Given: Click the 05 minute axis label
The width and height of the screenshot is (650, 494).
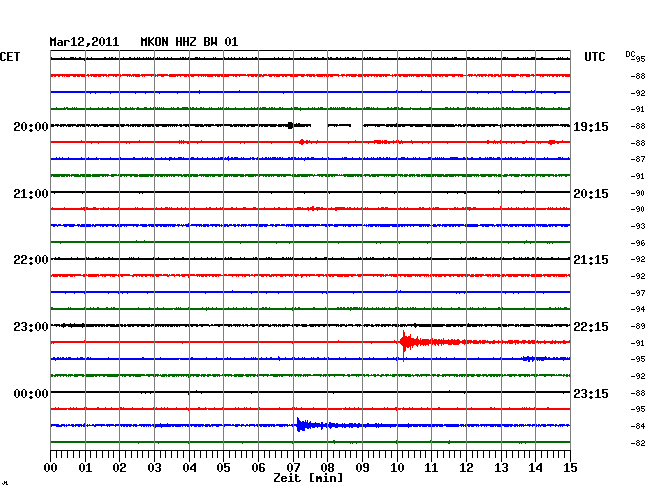Looking at the screenshot, I should pos(223,467).
